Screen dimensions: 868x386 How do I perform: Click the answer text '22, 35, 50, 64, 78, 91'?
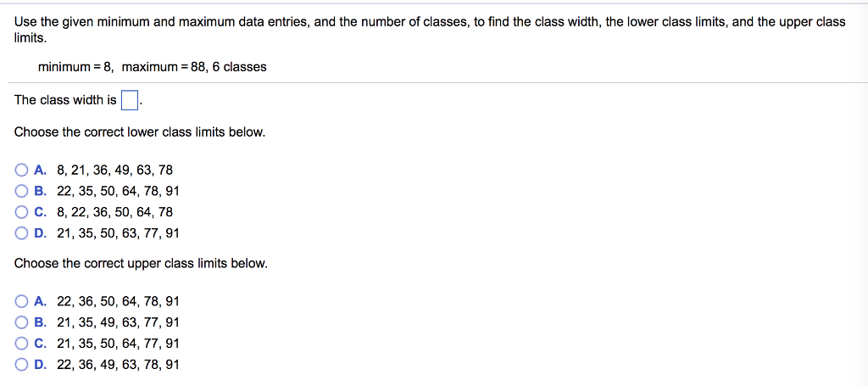coord(118,191)
